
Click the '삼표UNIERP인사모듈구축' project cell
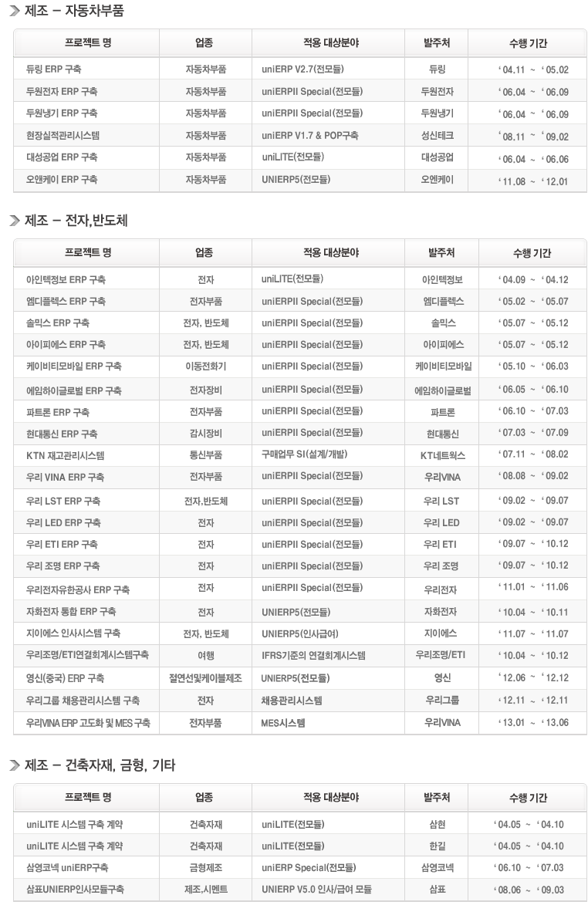point(75,889)
